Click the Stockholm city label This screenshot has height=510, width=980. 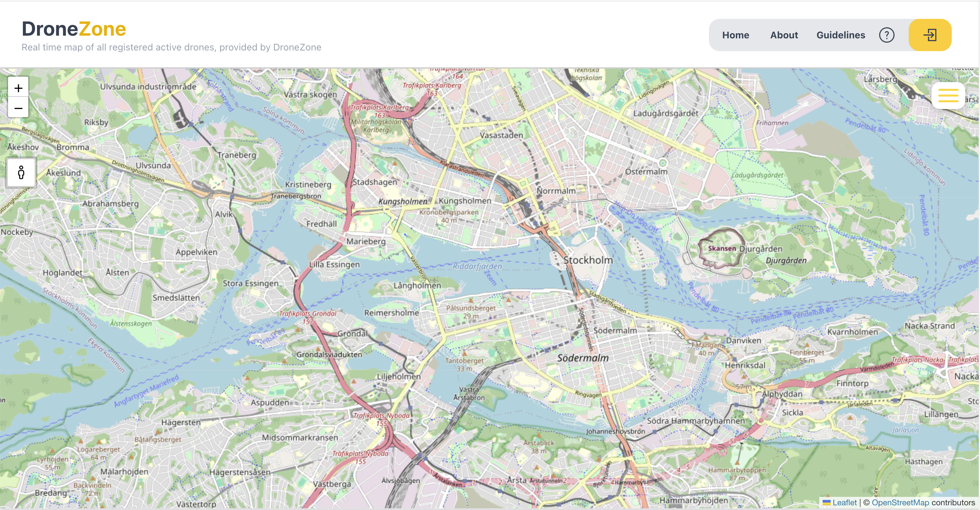(588, 260)
